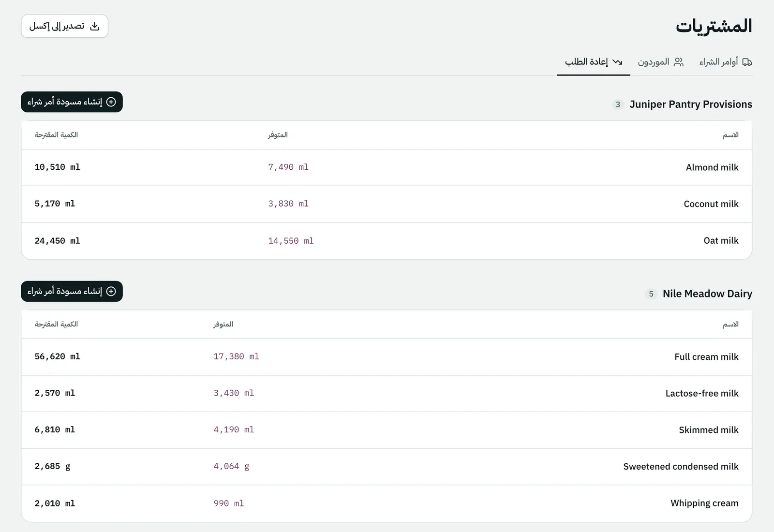Click available value 990 ml

coord(229,504)
